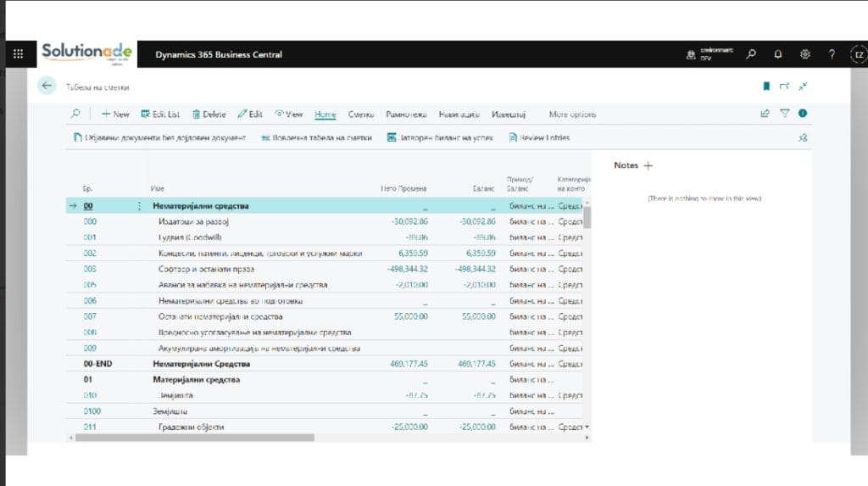Open documents without incoming document action
Image resolution: width=868 pixels, height=486 pixels.
click(x=159, y=137)
